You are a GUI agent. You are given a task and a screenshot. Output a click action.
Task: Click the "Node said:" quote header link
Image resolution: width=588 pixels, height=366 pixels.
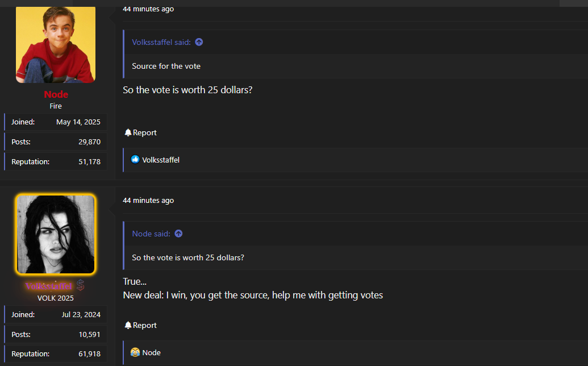pyautogui.click(x=151, y=234)
